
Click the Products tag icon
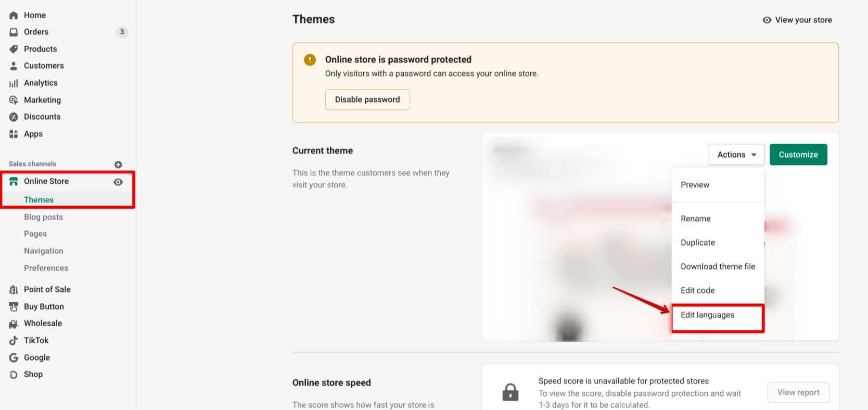click(x=14, y=49)
